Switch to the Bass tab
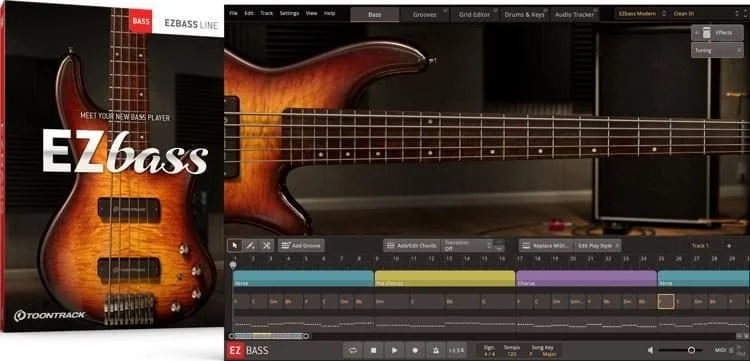This screenshot has width=750, height=361. (x=375, y=14)
